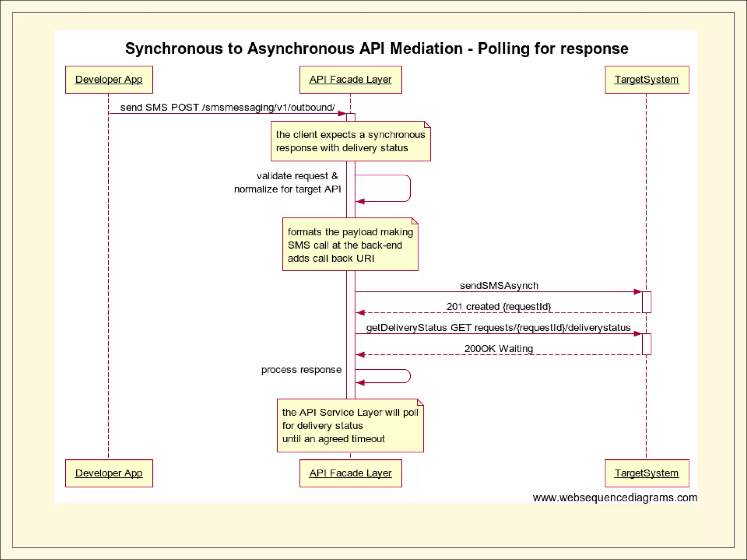Click the '200OK Waiting' response label
Screen dimensions: 747x560
point(499,349)
